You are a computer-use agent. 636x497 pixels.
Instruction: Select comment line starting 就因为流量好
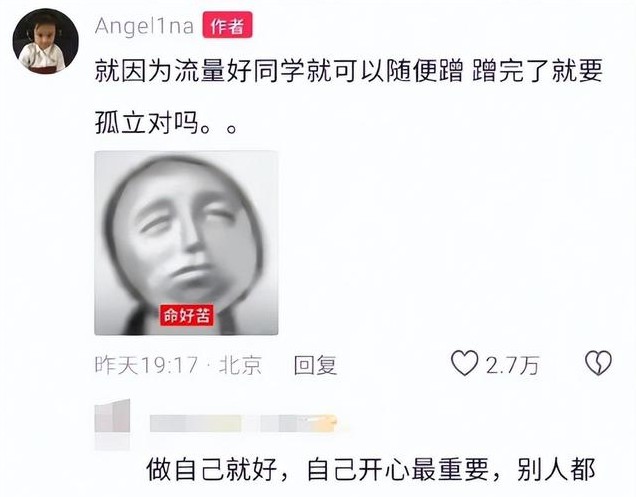tap(348, 72)
